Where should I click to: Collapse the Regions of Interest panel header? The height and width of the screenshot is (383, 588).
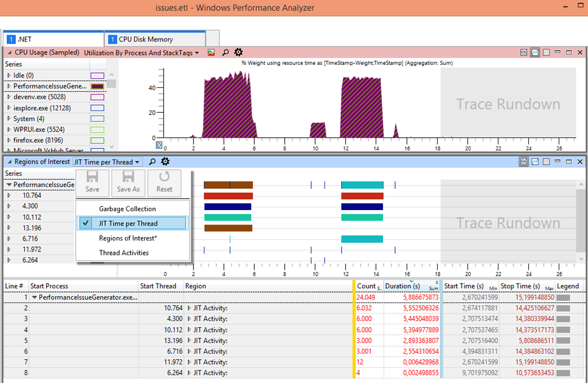[9, 162]
